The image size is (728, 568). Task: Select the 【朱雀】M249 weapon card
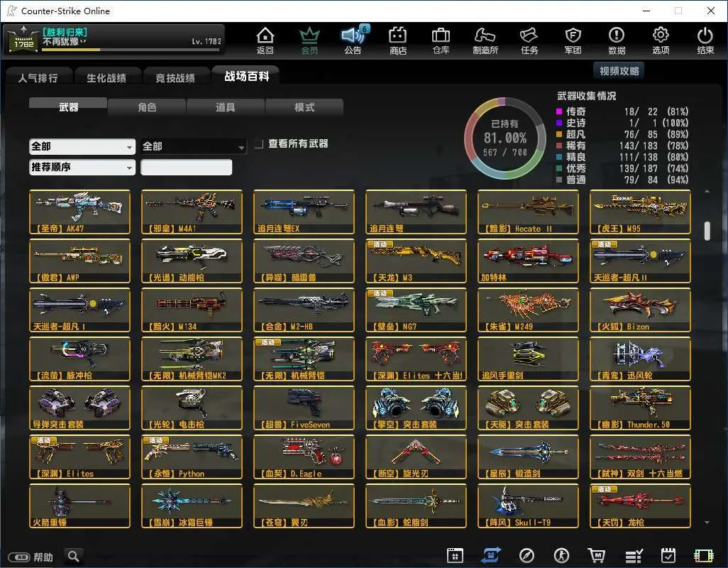pyautogui.click(x=529, y=310)
